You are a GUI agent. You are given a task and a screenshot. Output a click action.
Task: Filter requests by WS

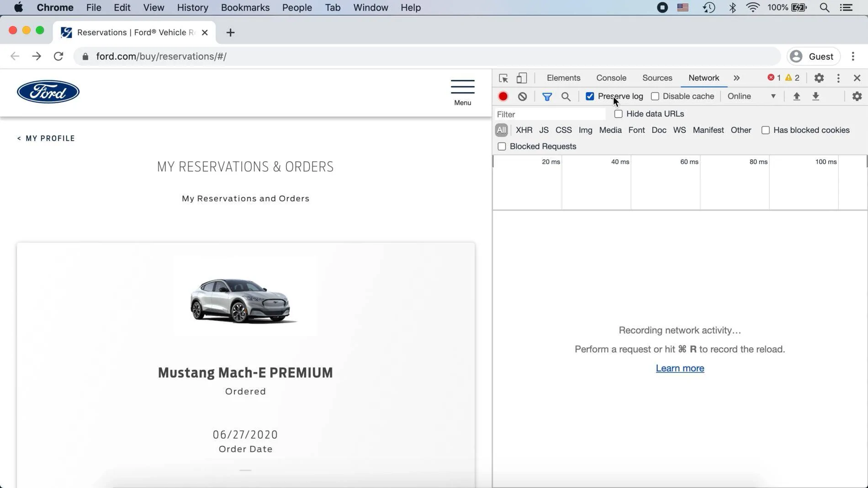point(679,130)
